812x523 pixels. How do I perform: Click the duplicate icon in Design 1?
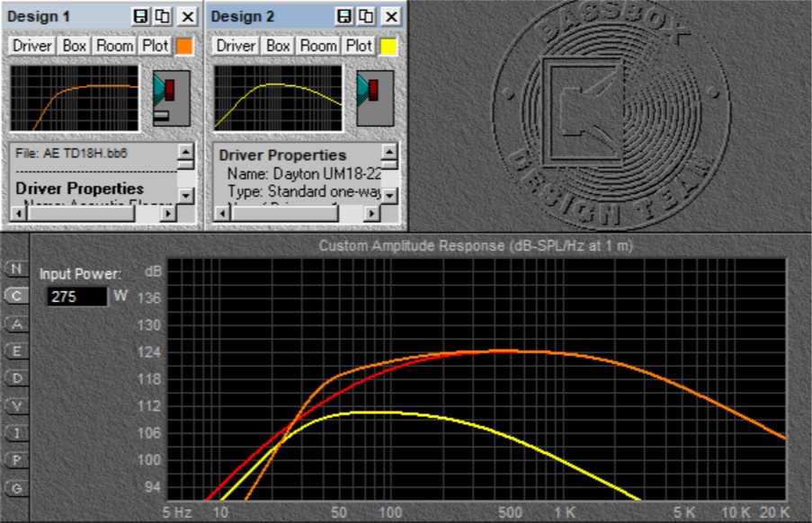point(162,16)
